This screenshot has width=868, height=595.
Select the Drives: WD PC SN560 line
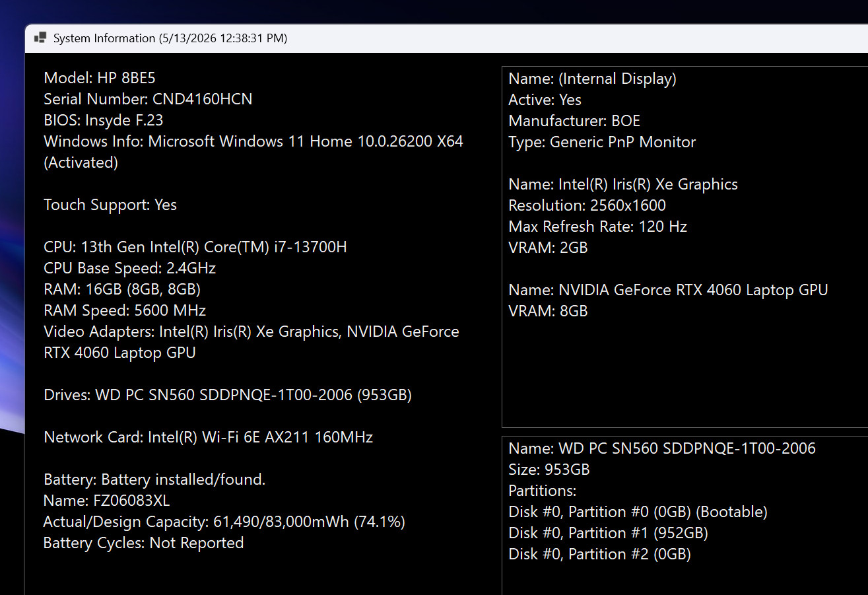[x=228, y=395]
